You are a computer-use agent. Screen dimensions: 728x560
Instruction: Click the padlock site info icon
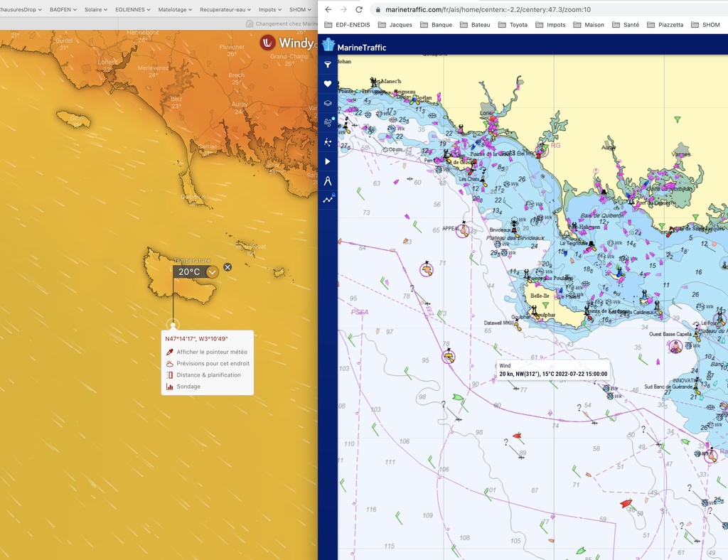click(378, 9)
